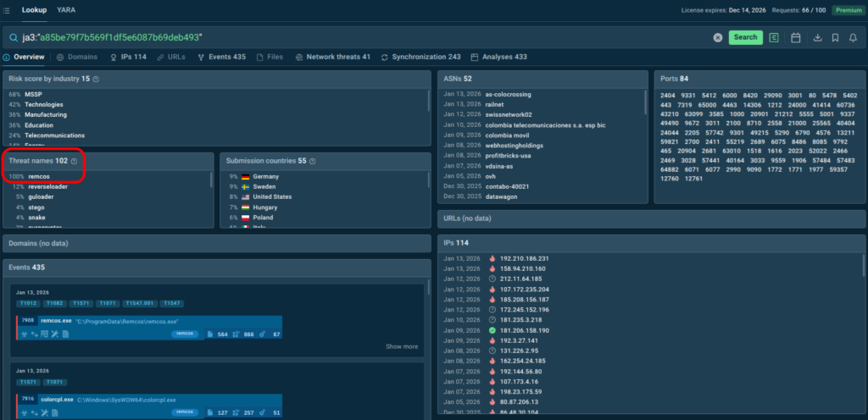Screen dimensions: 868x420
Task: Switch to the YARA tab
Action: tap(66, 10)
